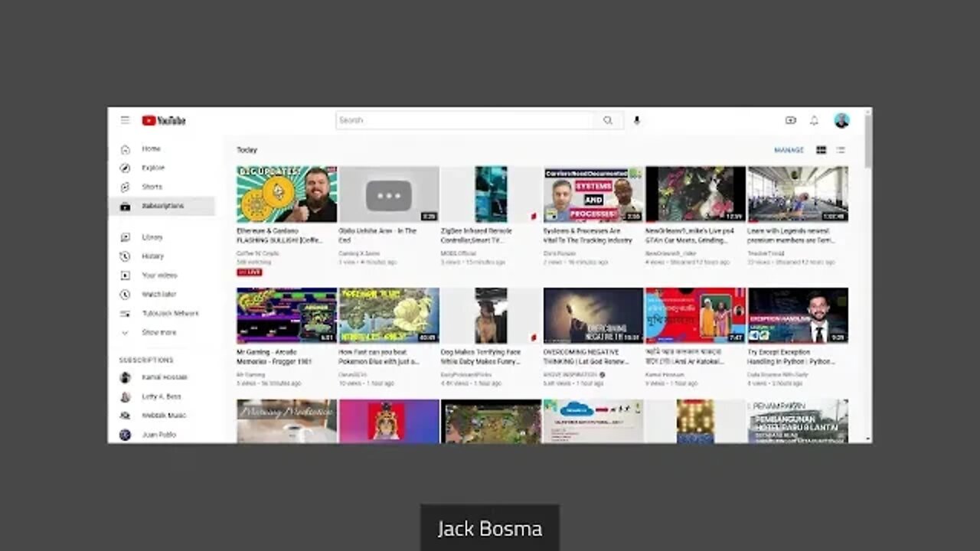
Task: Switch to grid view layout
Action: [x=821, y=150]
